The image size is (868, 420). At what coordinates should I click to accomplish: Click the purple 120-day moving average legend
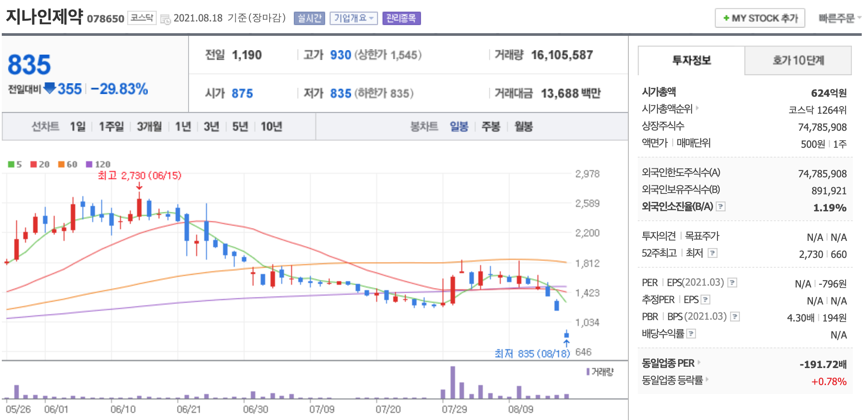tap(98, 164)
